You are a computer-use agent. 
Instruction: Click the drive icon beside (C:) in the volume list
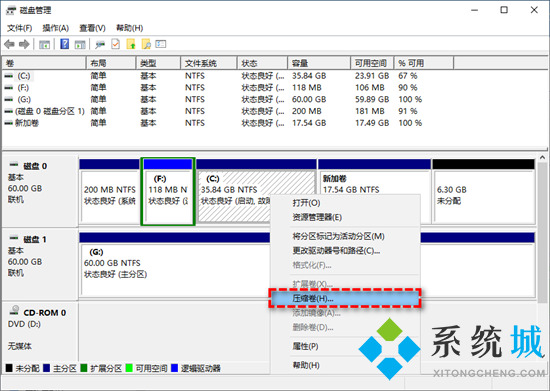[x=9, y=76]
